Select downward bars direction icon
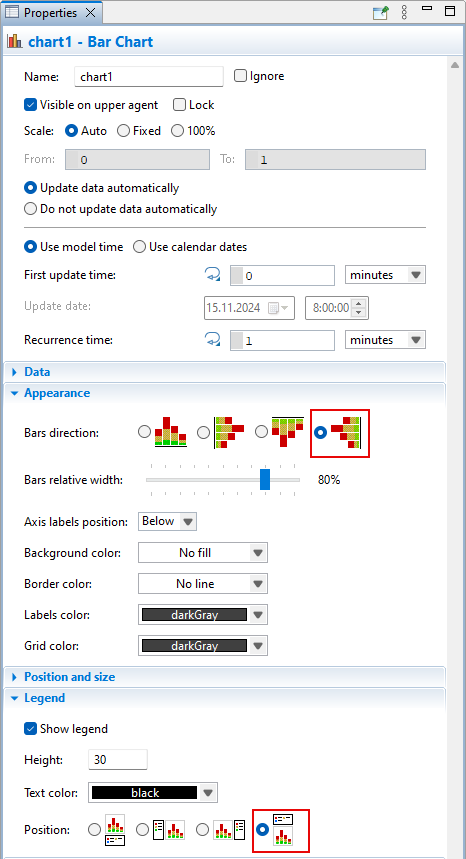This screenshot has height=859, width=466. click(287, 432)
